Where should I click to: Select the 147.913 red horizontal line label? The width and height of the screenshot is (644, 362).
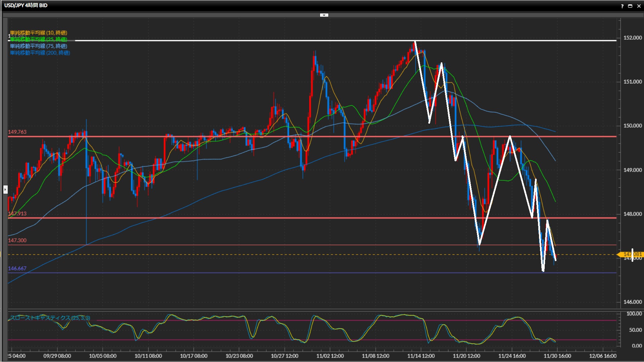17,214
